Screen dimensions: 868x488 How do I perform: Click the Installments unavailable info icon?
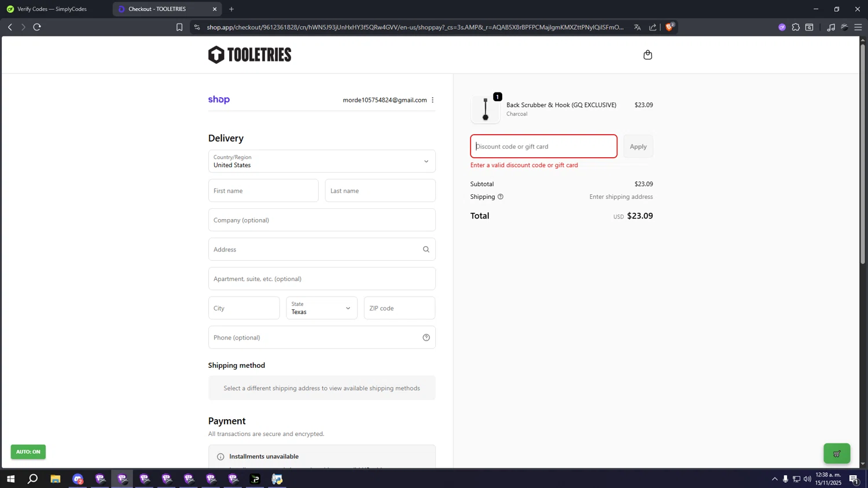[x=220, y=457]
